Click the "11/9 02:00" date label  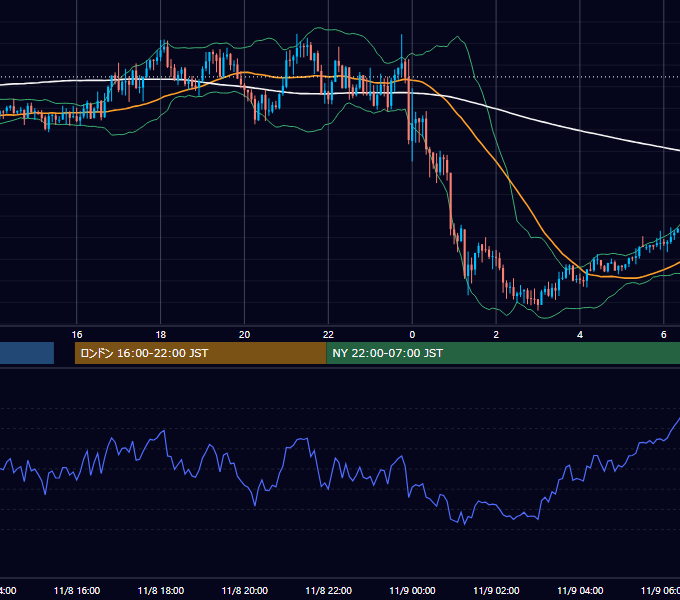click(x=496, y=590)
